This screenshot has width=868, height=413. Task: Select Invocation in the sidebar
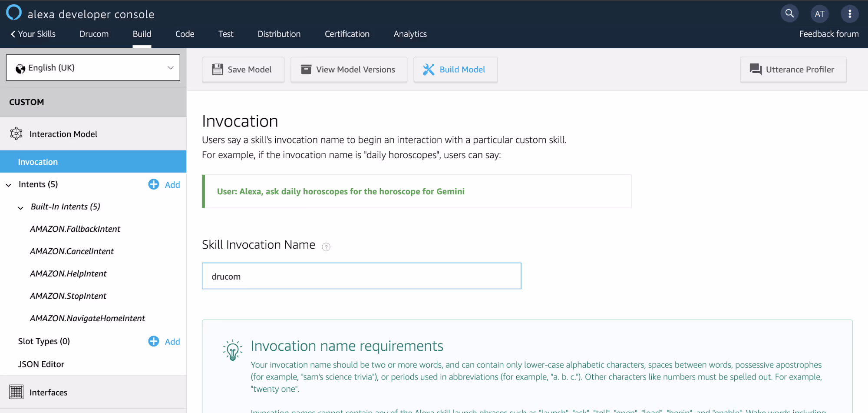[x=93, y=162]
